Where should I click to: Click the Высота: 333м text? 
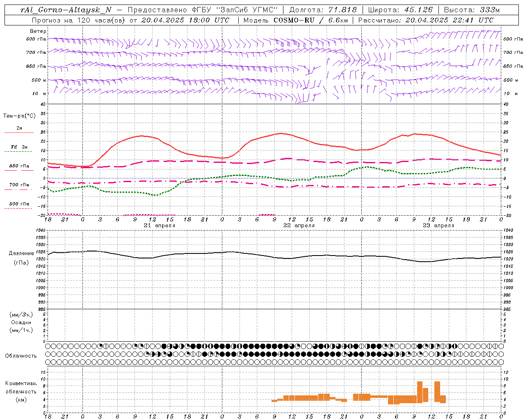tap(472, 10)
